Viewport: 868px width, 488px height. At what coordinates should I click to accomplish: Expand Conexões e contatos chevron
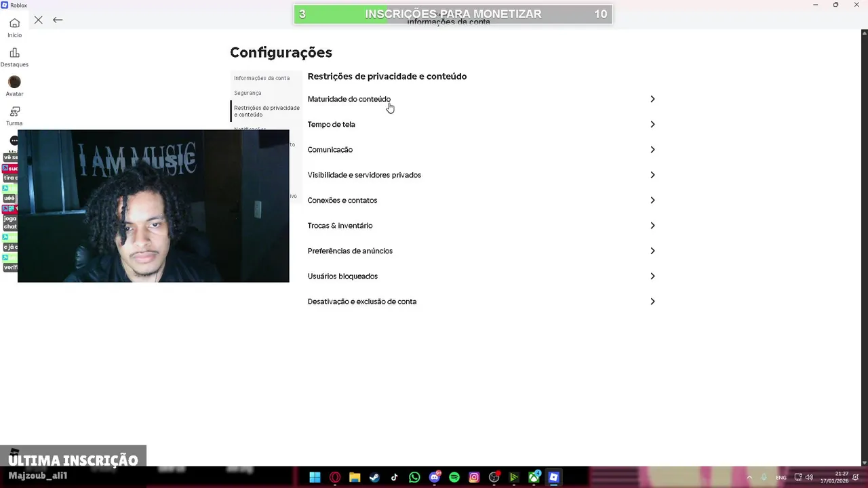point(652,200)
